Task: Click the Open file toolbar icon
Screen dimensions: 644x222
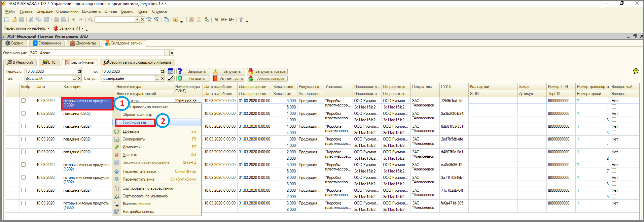Action: (x=14, y=20)
